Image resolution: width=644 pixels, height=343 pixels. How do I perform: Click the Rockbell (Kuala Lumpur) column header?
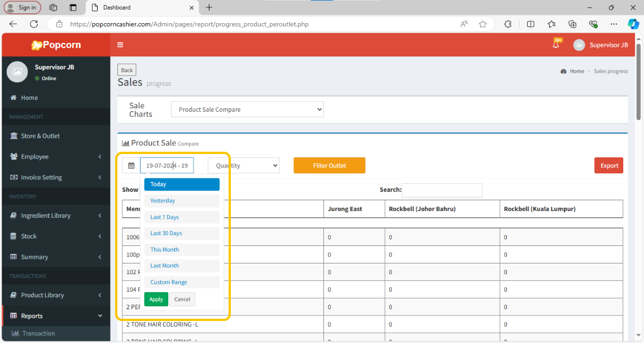562,209
